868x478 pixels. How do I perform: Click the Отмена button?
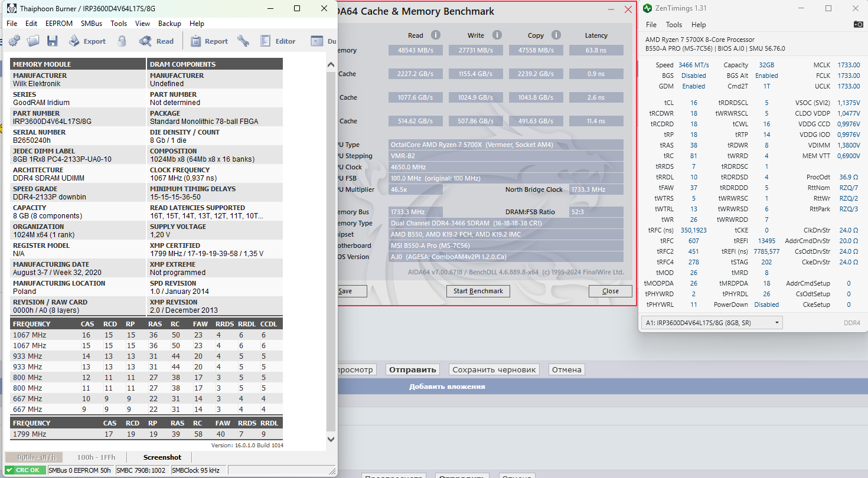coord(567,369)
